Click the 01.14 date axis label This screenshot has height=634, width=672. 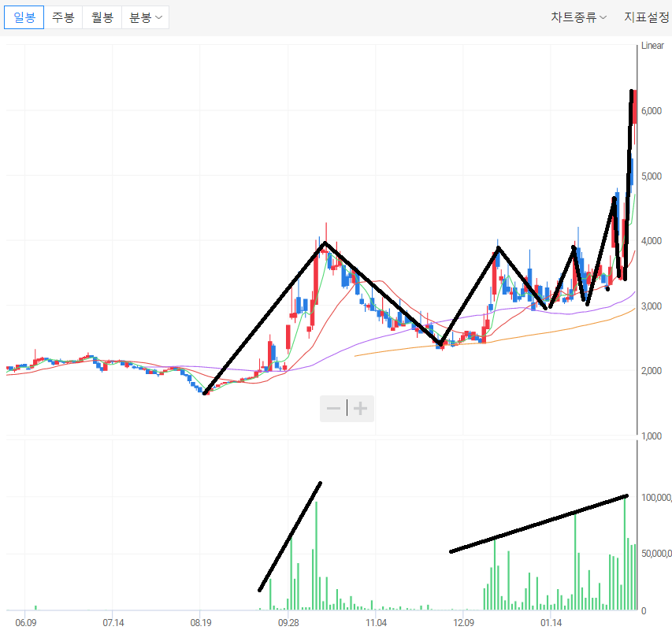(551, 622)
